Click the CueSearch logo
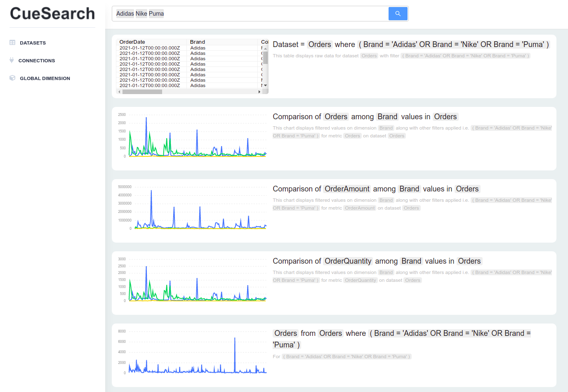The image size is (568, 392). 52,14
